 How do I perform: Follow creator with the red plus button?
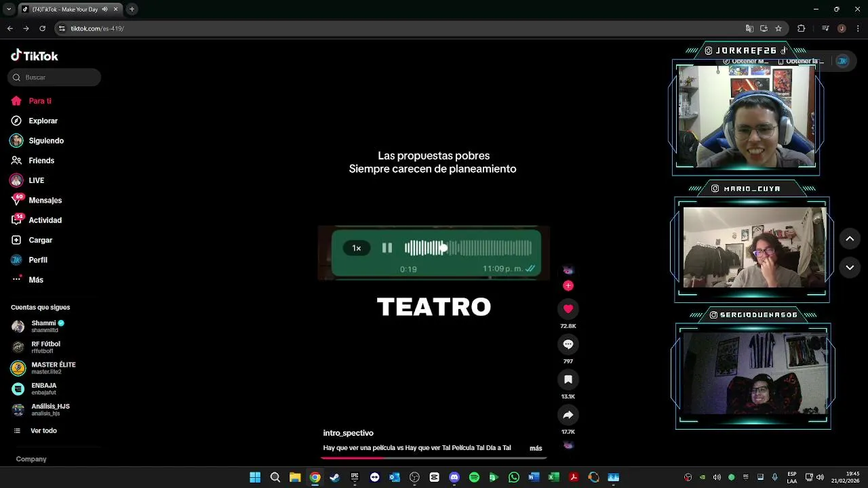[x=568, y=285]
